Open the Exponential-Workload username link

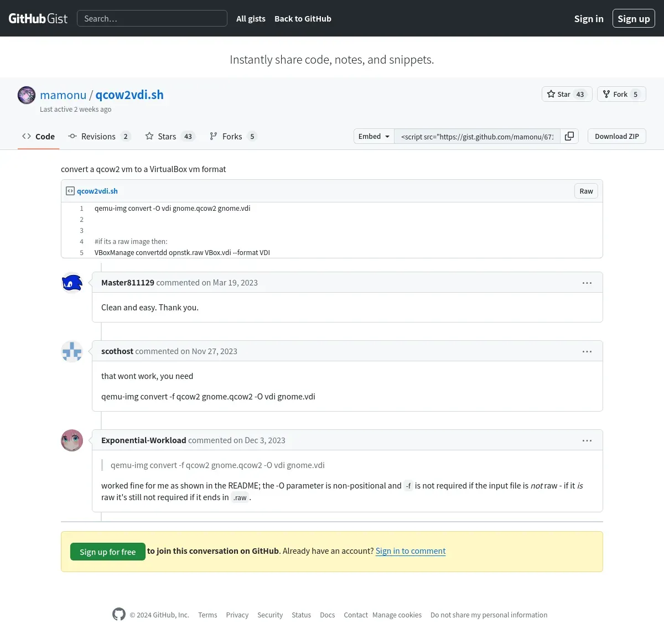coord(144,440)
